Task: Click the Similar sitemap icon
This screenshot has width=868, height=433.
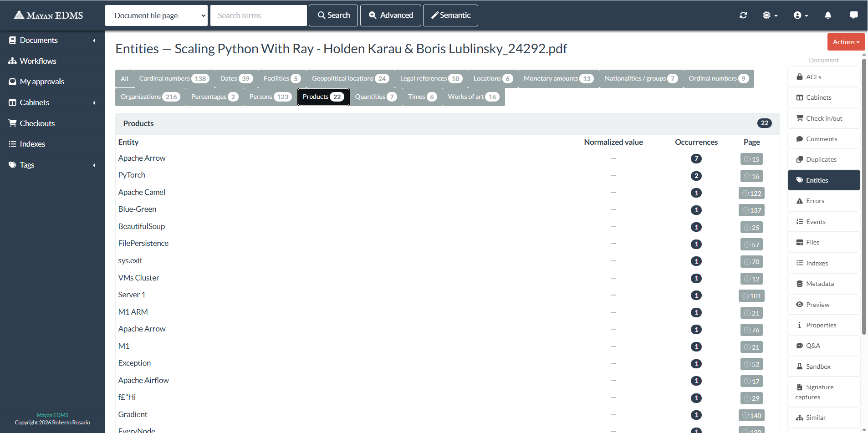Action: 799,418
